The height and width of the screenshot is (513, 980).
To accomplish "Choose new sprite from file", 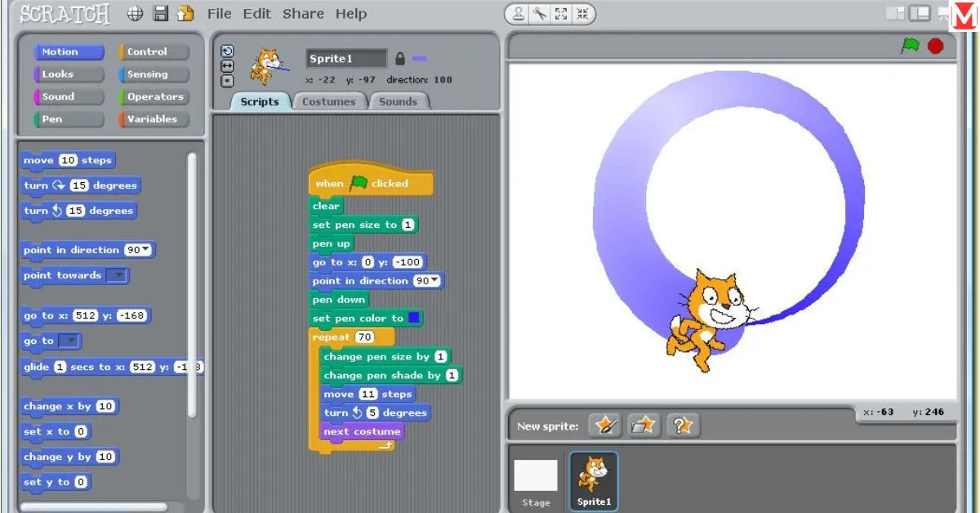I will tap(644, 426).
